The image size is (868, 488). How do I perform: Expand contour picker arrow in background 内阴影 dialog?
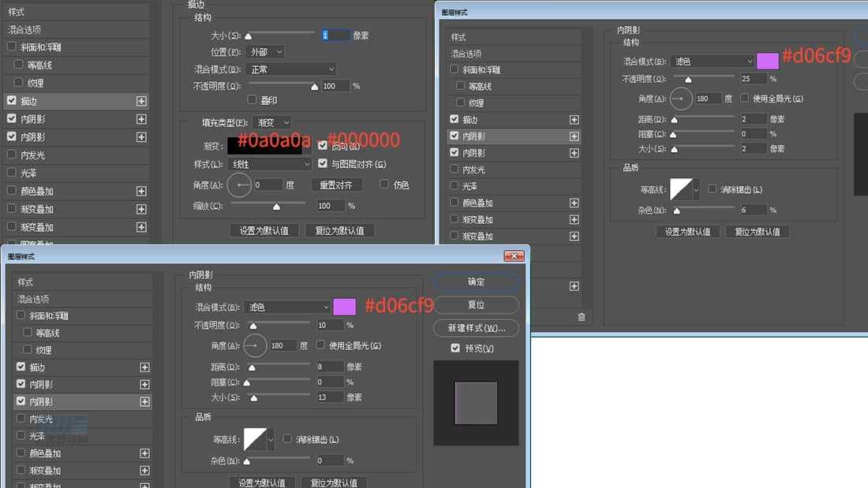click(696, 190)
